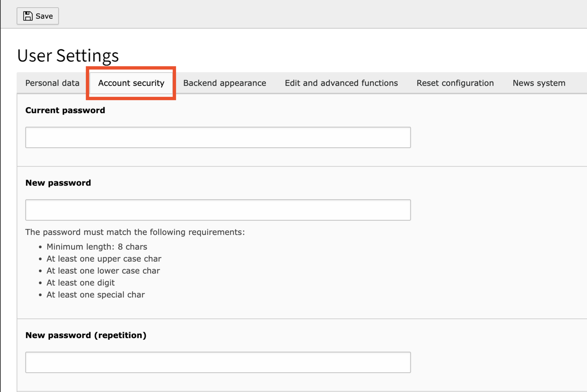This screenshot has height=392, width=587.
Task: Click the password requirements intro sentence
Action: [135, 232]
